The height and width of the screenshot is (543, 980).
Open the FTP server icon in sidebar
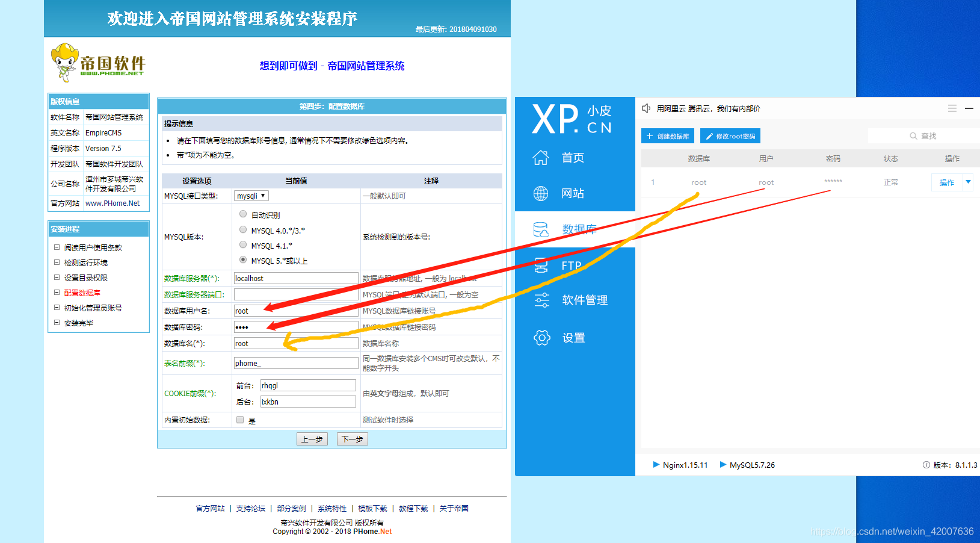pos(541,265)
